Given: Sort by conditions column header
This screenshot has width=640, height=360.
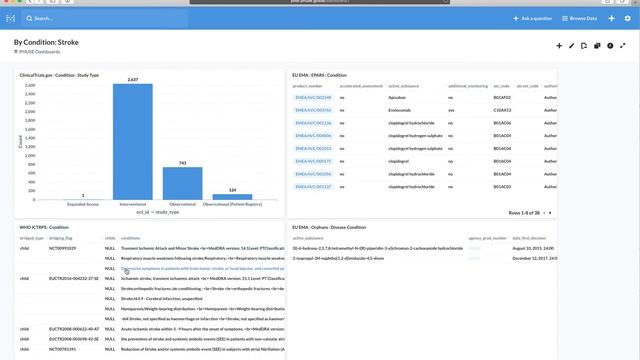Looking at the screenshot, I should click(x=130, y=238).
